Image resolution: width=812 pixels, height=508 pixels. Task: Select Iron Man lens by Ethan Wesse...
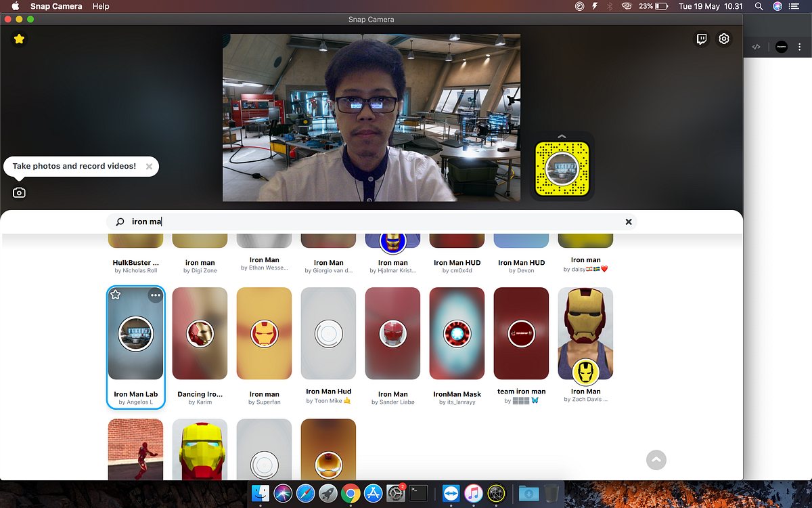[x=265, y=253]
